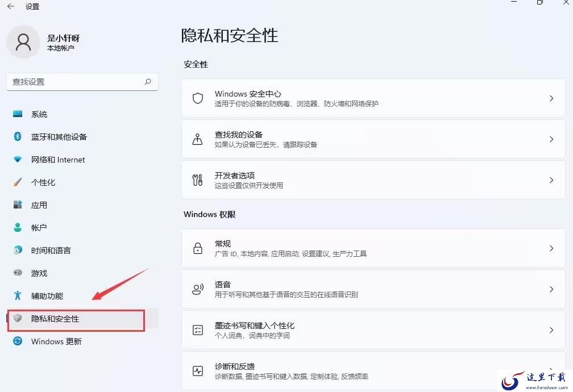The height and width of the screenshot is (392, 573).
Task: Open the 个性化 category
Action: [x=82, y=182]
